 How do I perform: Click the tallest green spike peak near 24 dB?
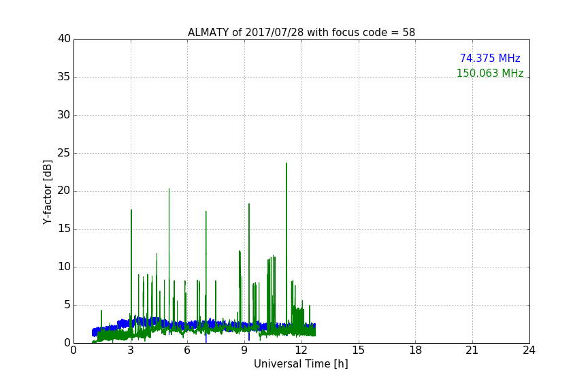click(287, 163)
